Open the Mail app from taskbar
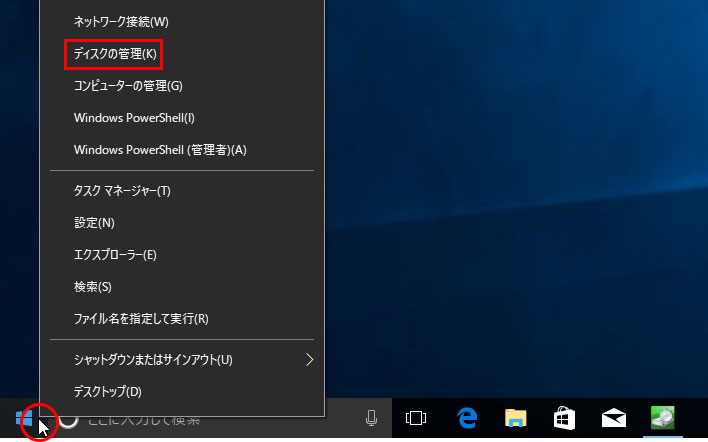Viewport: 708px width, 442px height. [x=613, y=419]
